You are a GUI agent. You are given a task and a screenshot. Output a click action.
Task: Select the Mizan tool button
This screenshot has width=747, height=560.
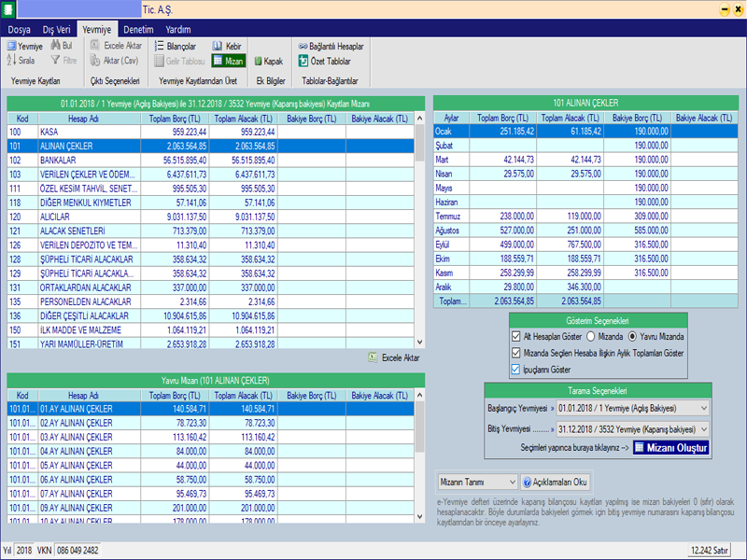coord(229,61)
